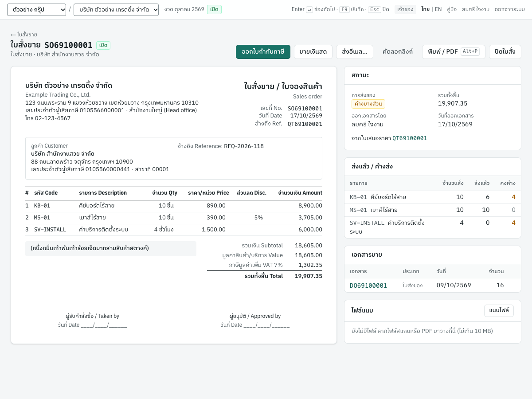Click the 'KB-01 คีย์บอร์ดไร้สาย' row in the shipped panel

[433, 197]
